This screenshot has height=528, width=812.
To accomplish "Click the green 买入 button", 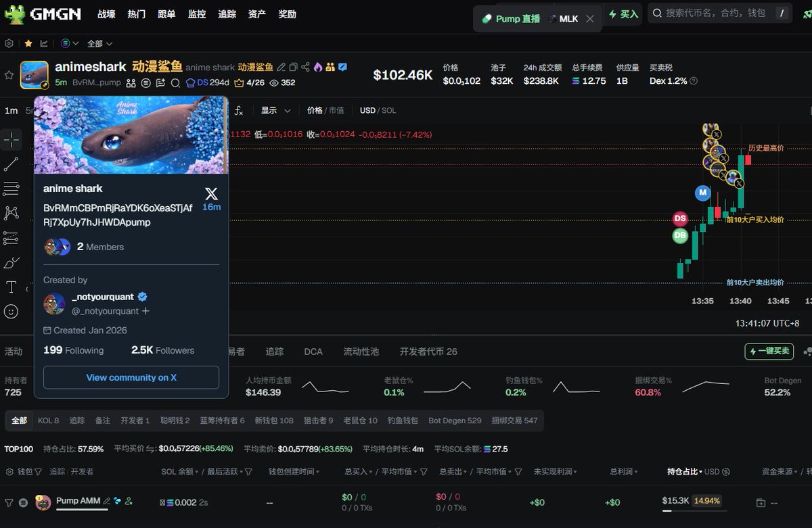I will [623, 14].
